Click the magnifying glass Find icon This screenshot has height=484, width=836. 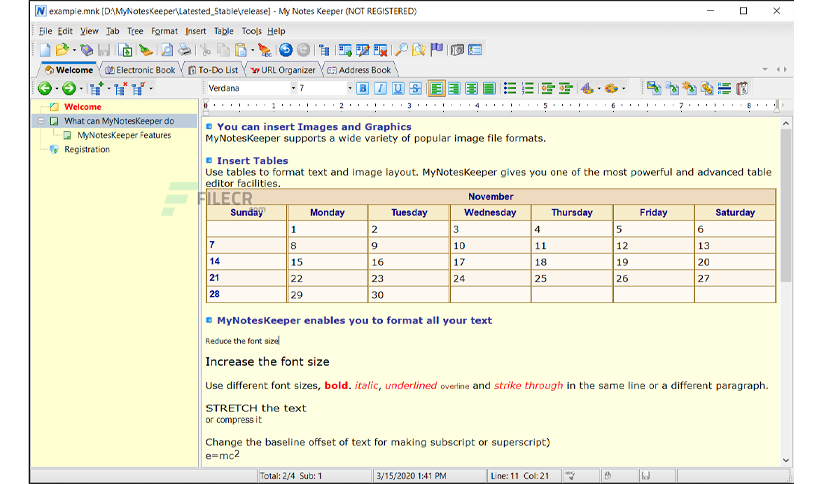[401, 50]
